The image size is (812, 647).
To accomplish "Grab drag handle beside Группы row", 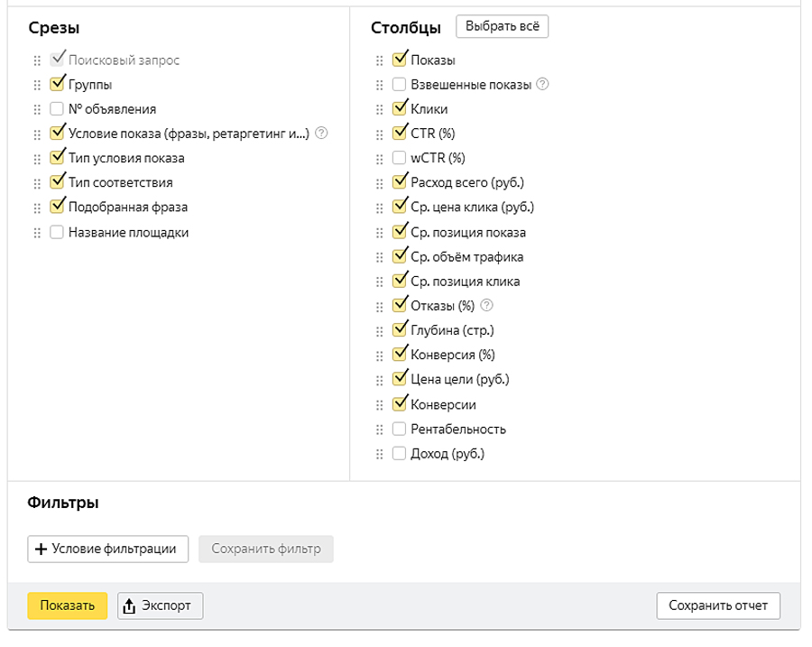I will [x=37, y=85].
